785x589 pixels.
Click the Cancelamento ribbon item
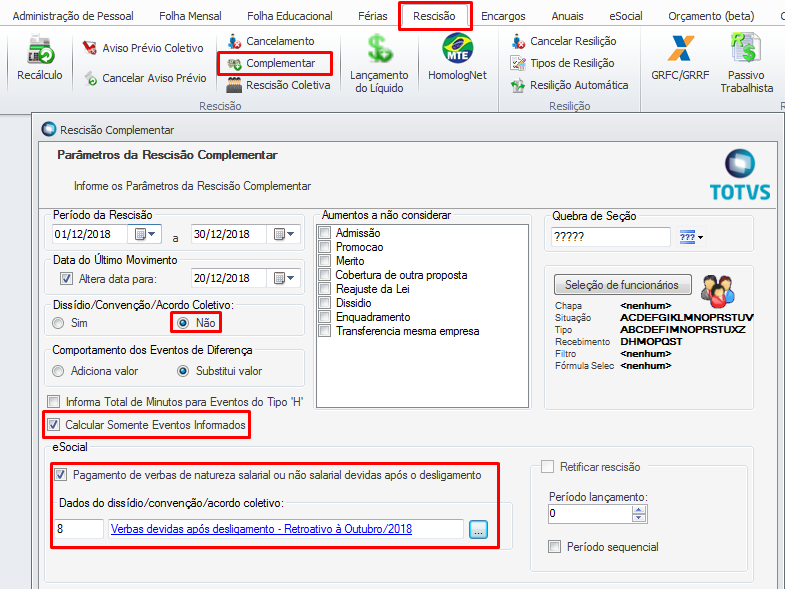tap(271, 41)
